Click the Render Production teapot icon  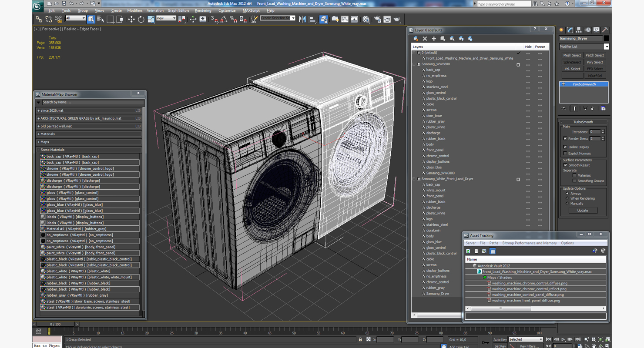[397, 19]
